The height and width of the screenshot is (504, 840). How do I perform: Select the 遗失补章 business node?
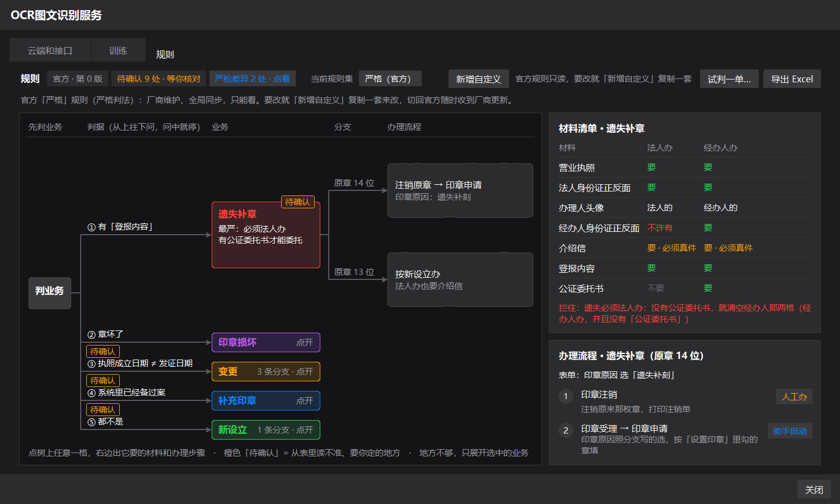(266, 235)
